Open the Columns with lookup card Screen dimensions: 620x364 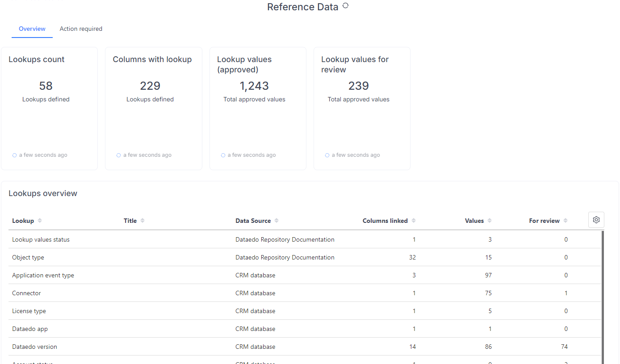tap(154, 109)
